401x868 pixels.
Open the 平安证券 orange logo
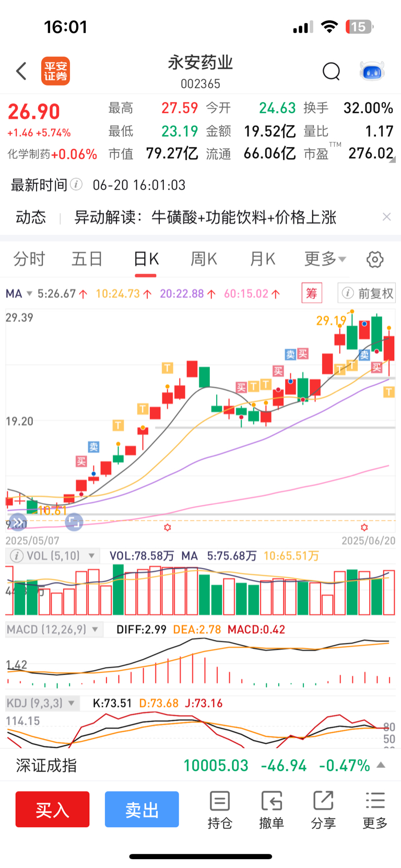click(56, 71)
